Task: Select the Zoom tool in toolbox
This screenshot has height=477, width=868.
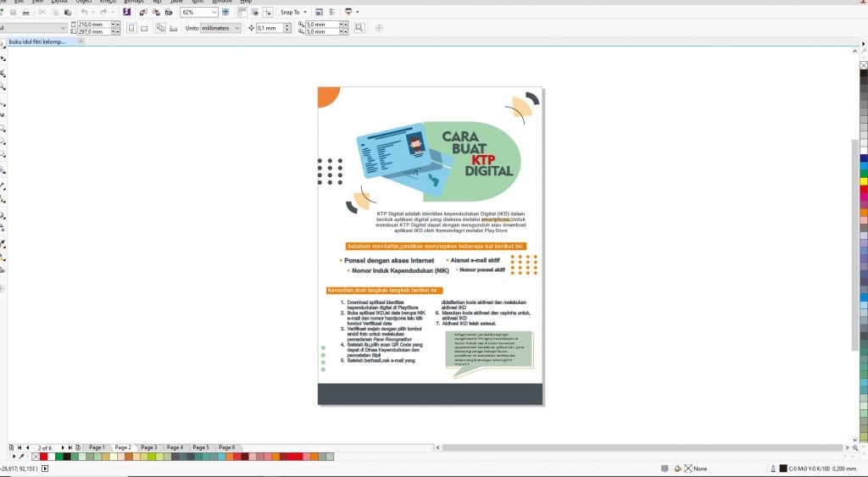Action: click(x=3, y=86)
